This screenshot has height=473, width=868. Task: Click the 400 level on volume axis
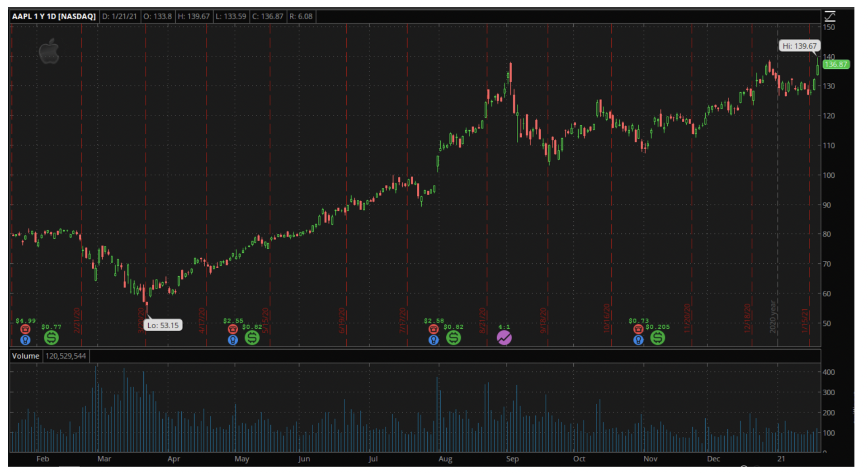(829, 372)
